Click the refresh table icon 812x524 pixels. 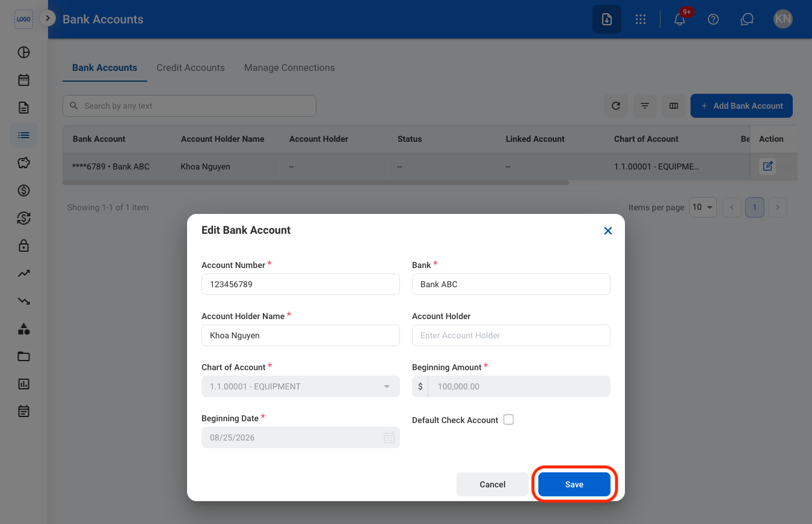point(616,106)
